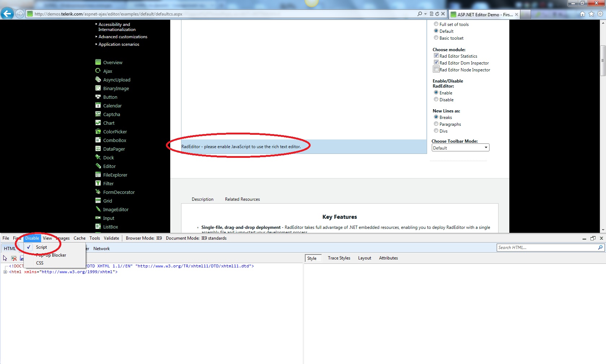Image resolution: width=606 pixels, height=364 pixels.
Task: Uncheck Rad Editor Dom Inspector checkbox
Action: [436, 63]
